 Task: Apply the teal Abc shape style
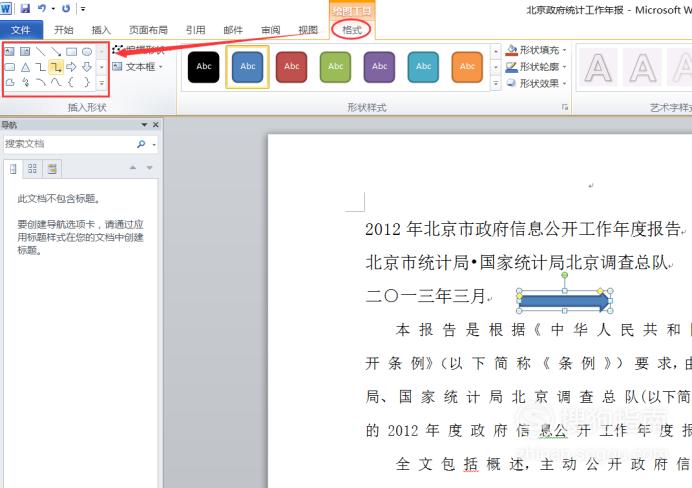[423, 67]
